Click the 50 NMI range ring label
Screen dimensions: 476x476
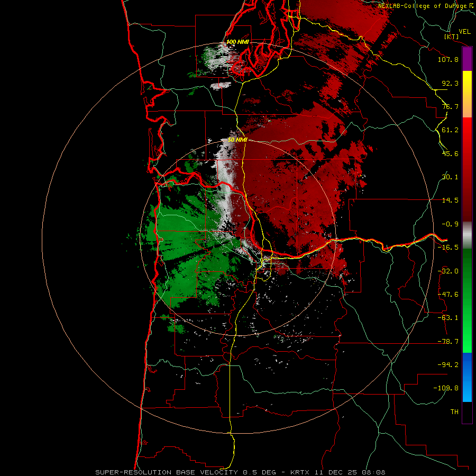237,140
